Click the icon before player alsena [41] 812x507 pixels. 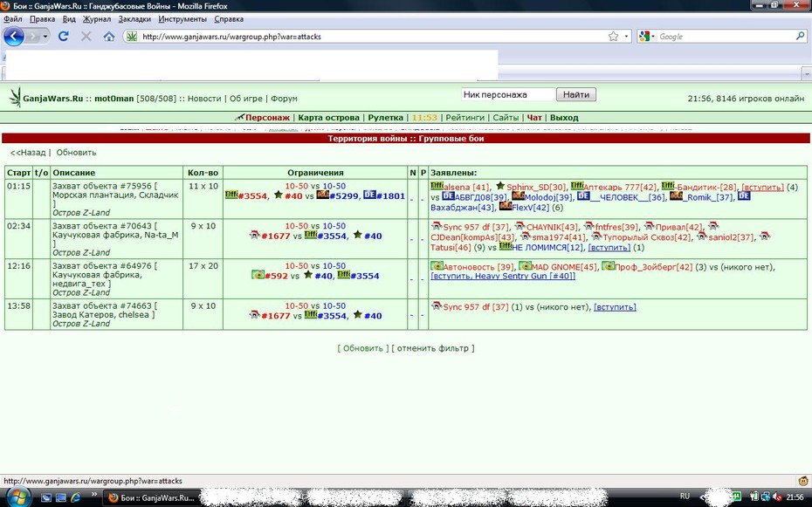click(437, 186)
